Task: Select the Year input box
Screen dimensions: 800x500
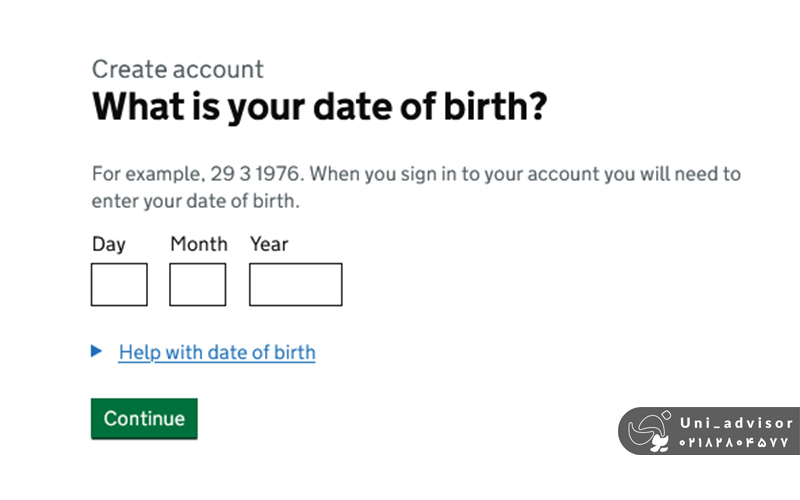Action: click(x=295, y=284)
